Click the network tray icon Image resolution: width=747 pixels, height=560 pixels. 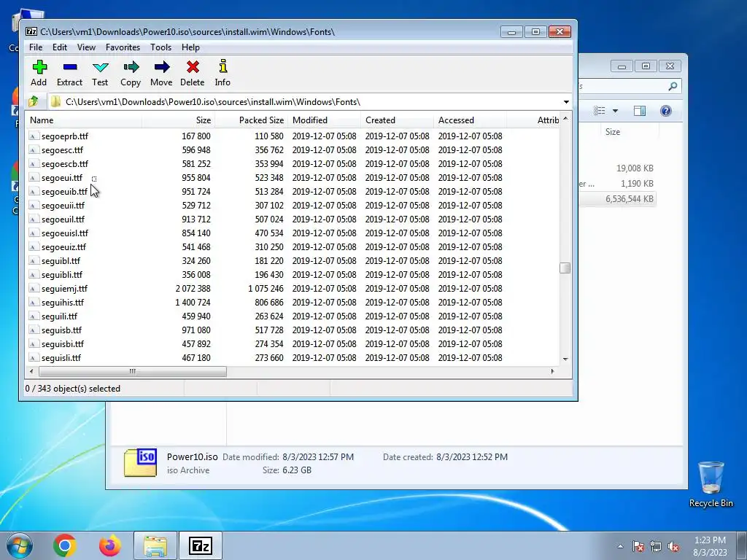[656, 547]
